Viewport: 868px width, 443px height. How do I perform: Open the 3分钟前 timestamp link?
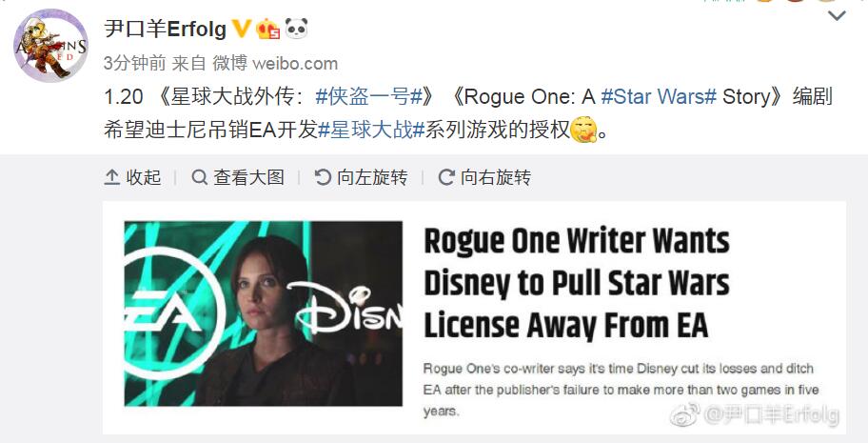click(x=134, y=63)
